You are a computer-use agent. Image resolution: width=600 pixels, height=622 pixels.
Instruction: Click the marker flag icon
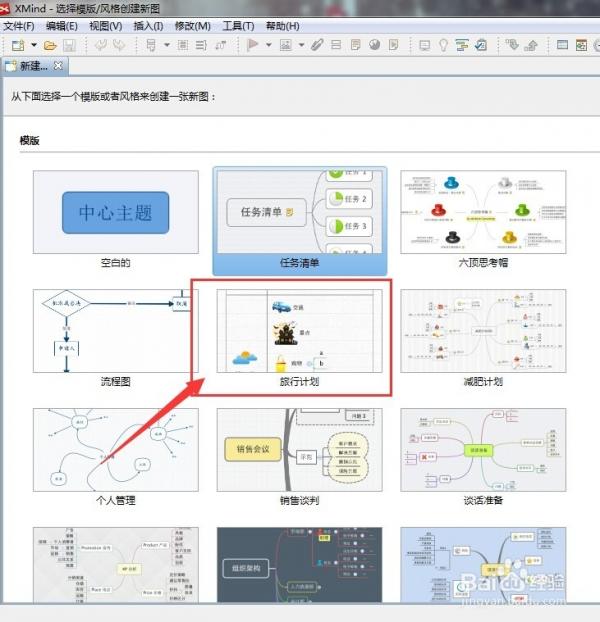[252, 44]
